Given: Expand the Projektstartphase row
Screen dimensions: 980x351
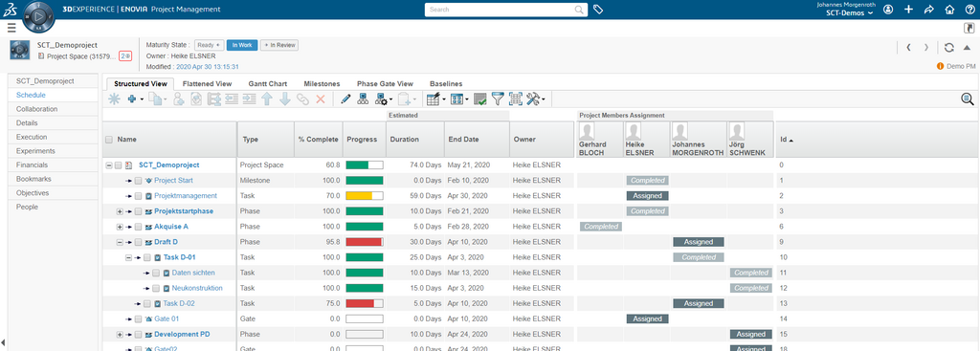Looking at the screenshot, I should point(120,211).
